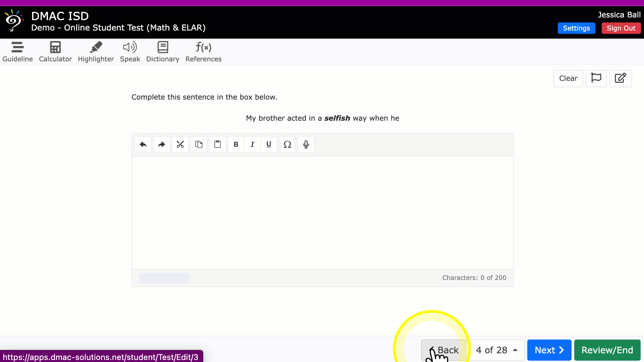Open the Dictionary tool
This screenshot has width=644, height=362.
163,52
